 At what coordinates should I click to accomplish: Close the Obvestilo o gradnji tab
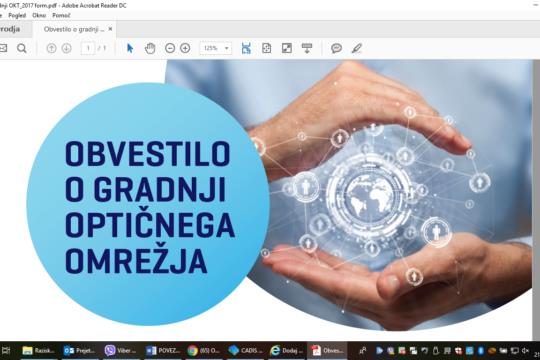(110, 29)
